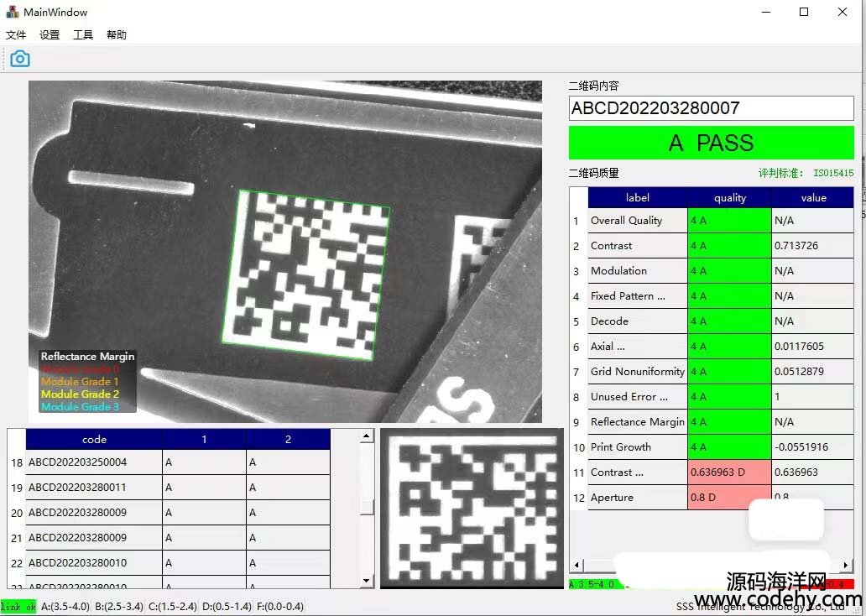Click row header number 18
Viewport: 866px width, 616px height.
coord(17,462)
